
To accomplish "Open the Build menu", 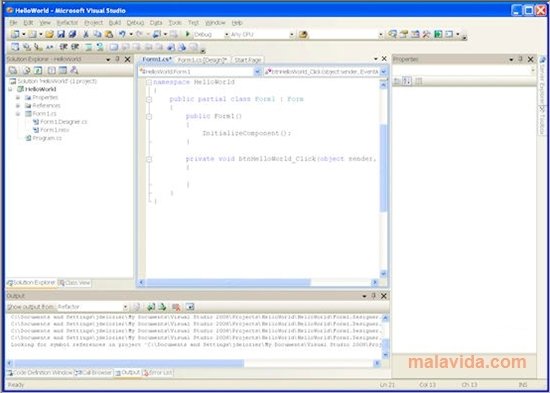I will click(x=115, y=23).
